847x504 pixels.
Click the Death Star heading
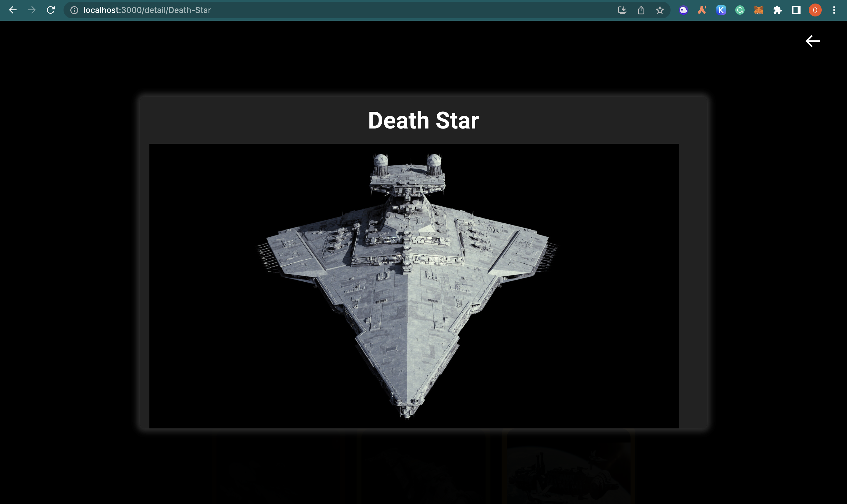(423, 120)
